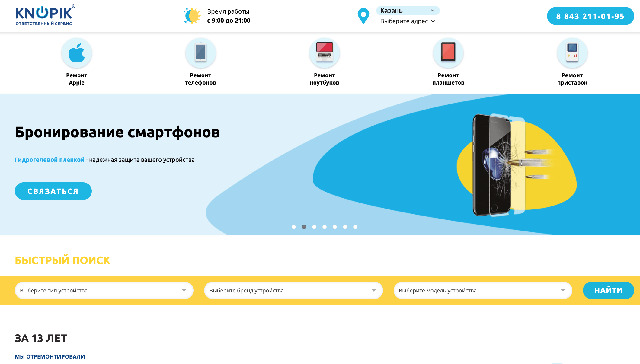Jump to the last carousel slide dot
Image resolution: width=640 pixels, height=364 pixels.
point(355,227)
